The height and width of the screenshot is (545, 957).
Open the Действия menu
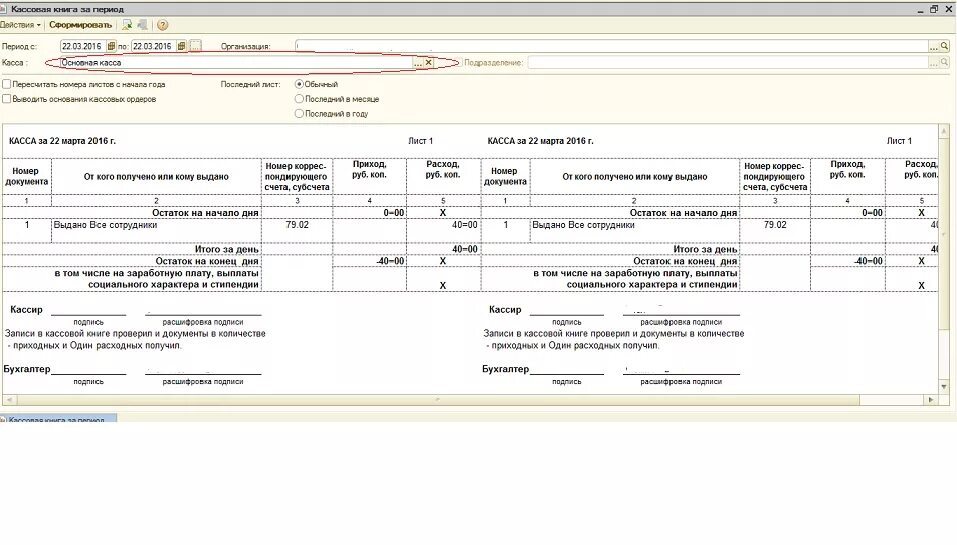coord(20,25)
